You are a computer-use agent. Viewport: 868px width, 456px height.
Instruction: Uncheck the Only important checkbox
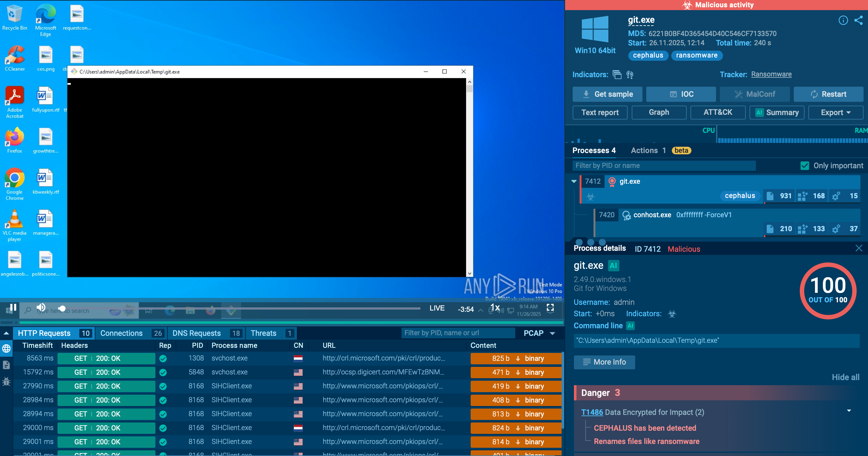pyautogui.click(x=805, y=166)
